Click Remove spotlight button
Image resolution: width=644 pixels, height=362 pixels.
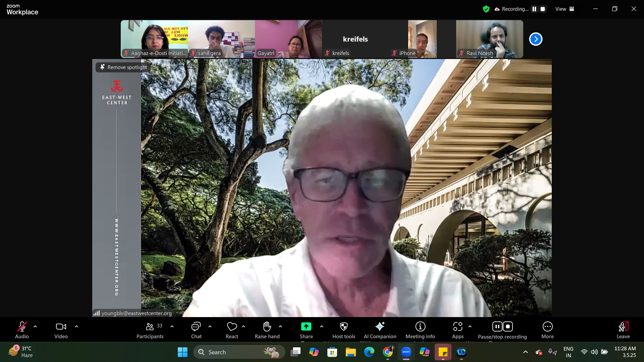tap(123, 67)
